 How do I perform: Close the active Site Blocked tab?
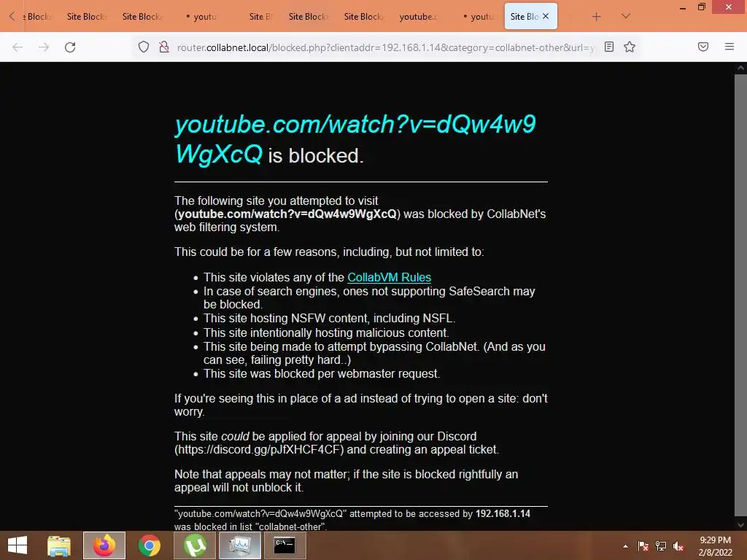(x=546, y=16)
